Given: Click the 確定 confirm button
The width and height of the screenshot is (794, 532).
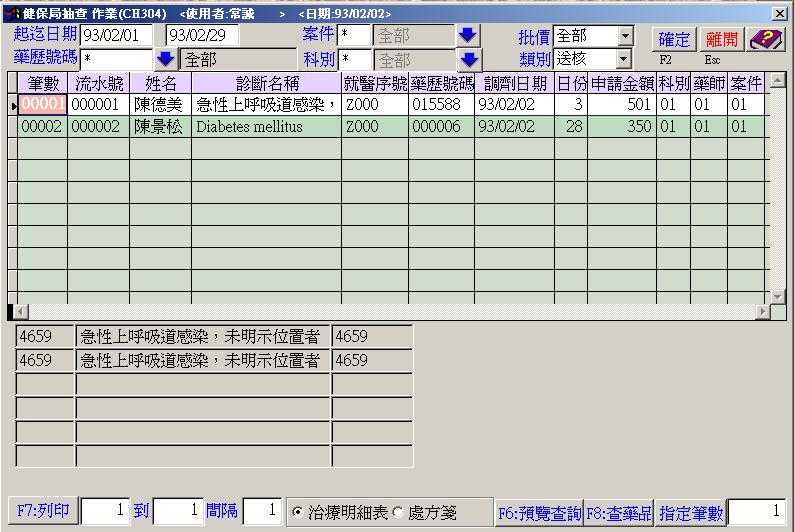Looking at the screenshot, I should 674,39.
